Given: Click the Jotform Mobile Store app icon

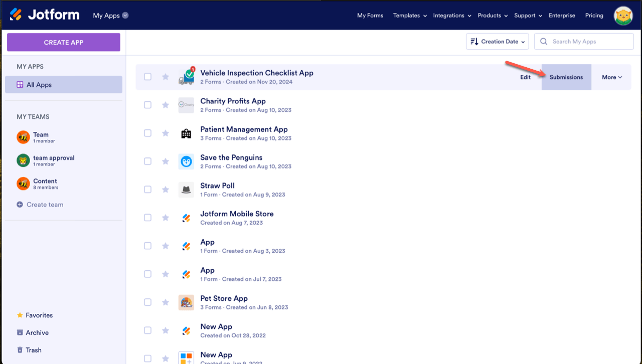Looking at the screenshot, I should point(186,218).
